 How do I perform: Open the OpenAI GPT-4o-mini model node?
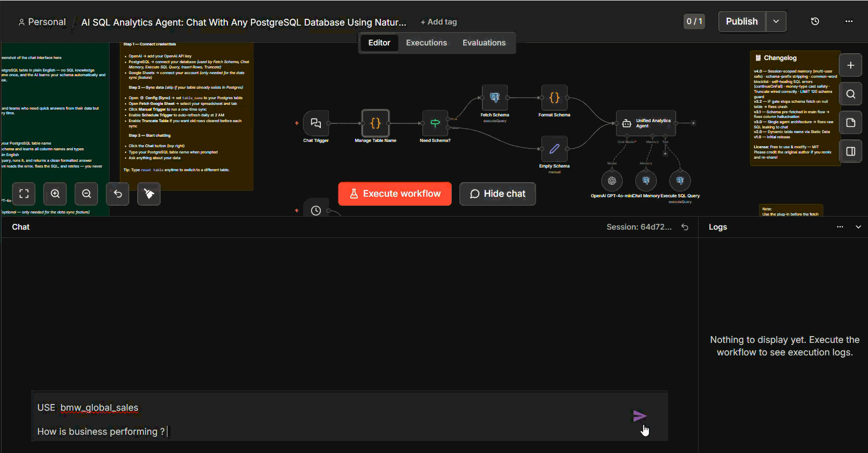[x=612, y=181]
